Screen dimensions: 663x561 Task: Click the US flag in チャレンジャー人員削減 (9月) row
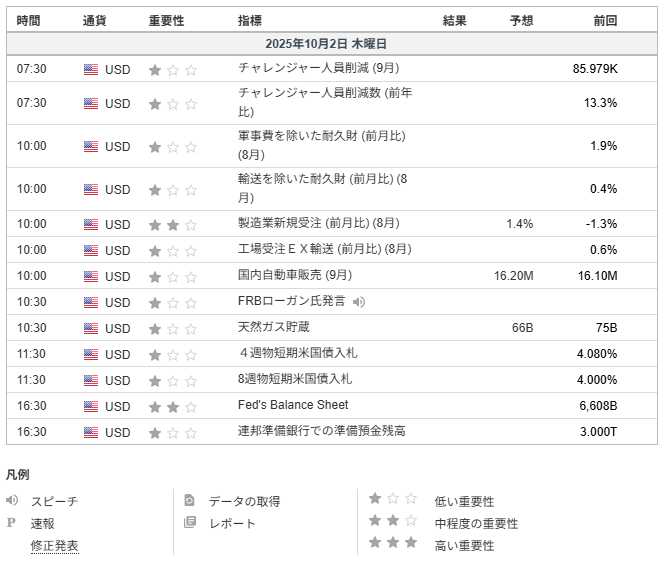tap(91, 70)
